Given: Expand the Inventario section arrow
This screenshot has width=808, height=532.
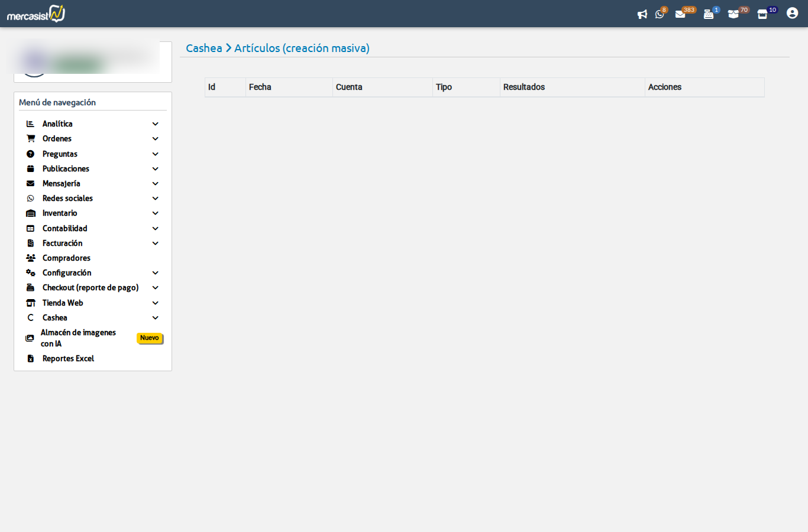Looking at the screenshot, I should click(x=156, y=213).
